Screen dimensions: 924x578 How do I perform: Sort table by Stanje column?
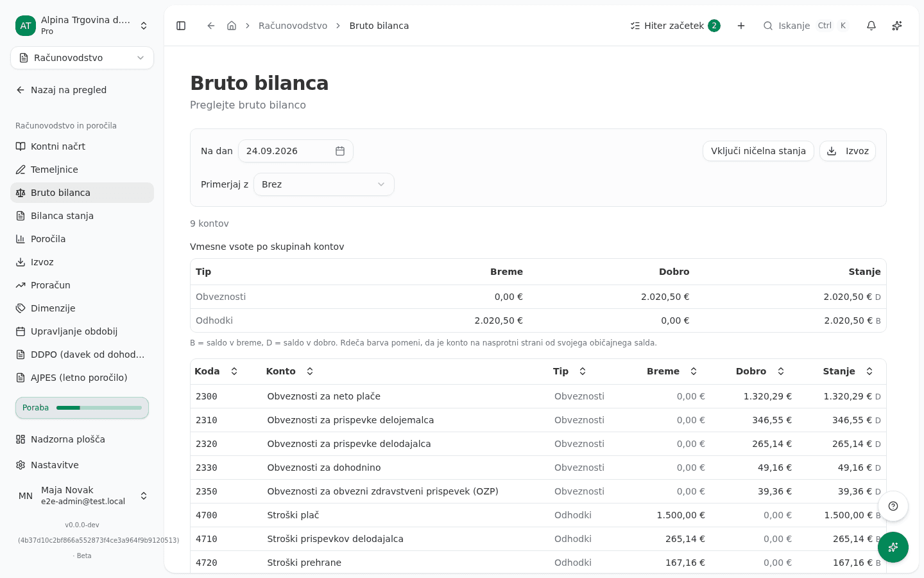pyautogui.click(x=848, y=371)
